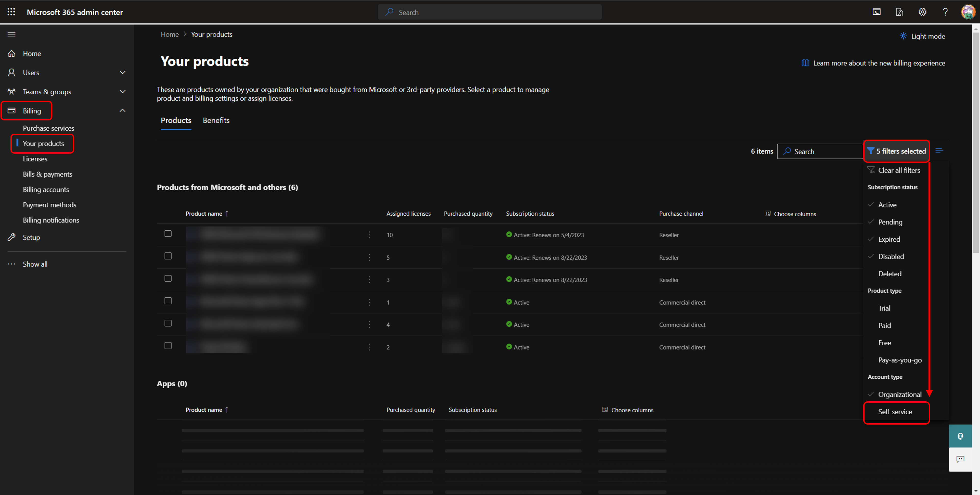980x495 pixels.
Task: Select checkbox for the 3-license product row
Action: pos(168,278)
